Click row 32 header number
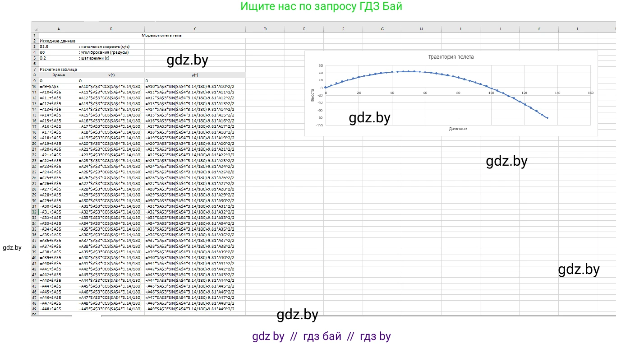The image size is (644, 344). (34, 212)
